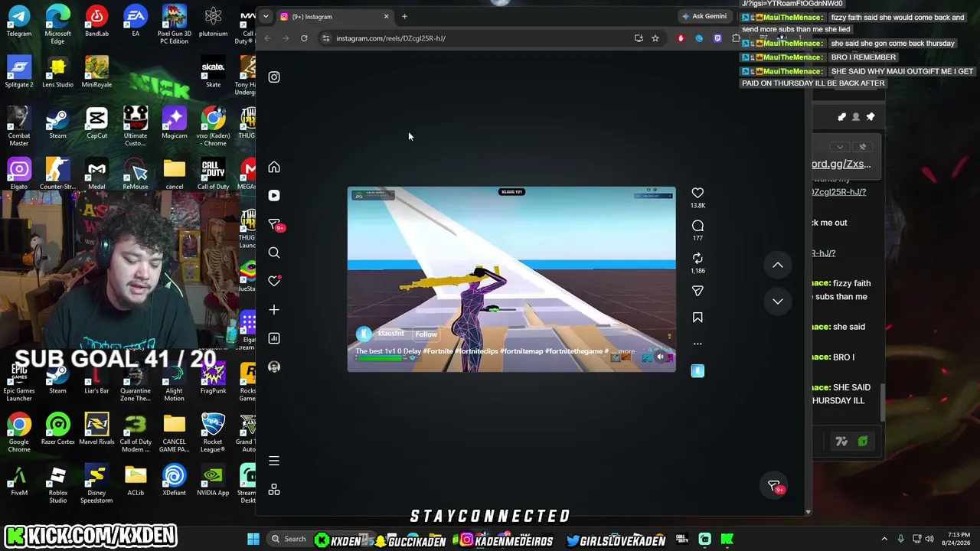
Task: Open volume control in system tray
Action: (929, 539)
